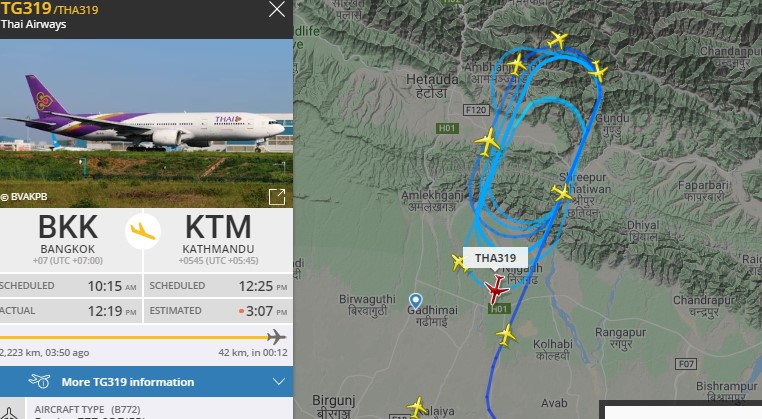762x419 pixels.
Task: Select the yellow plane near Amlekhganj holding loop
Action: tap(487, 142)
